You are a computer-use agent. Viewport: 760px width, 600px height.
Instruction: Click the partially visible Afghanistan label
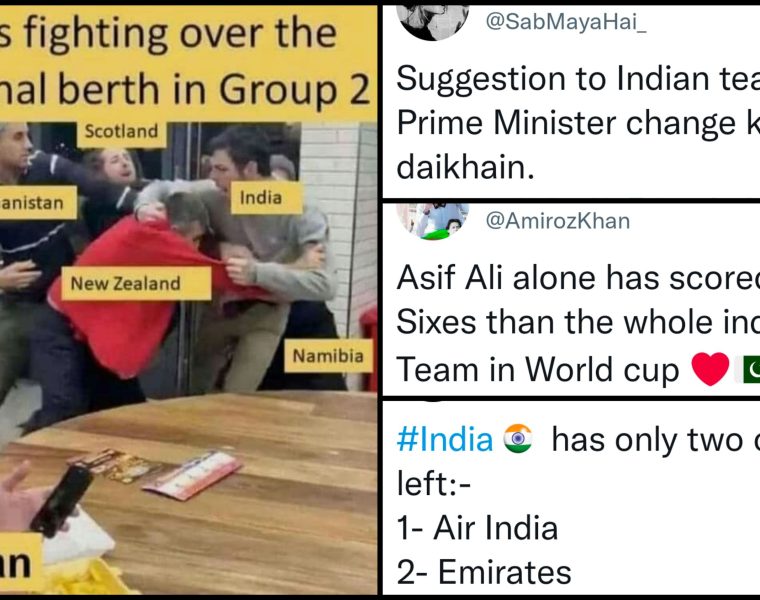pyautogui.click(x=38, y=203)
